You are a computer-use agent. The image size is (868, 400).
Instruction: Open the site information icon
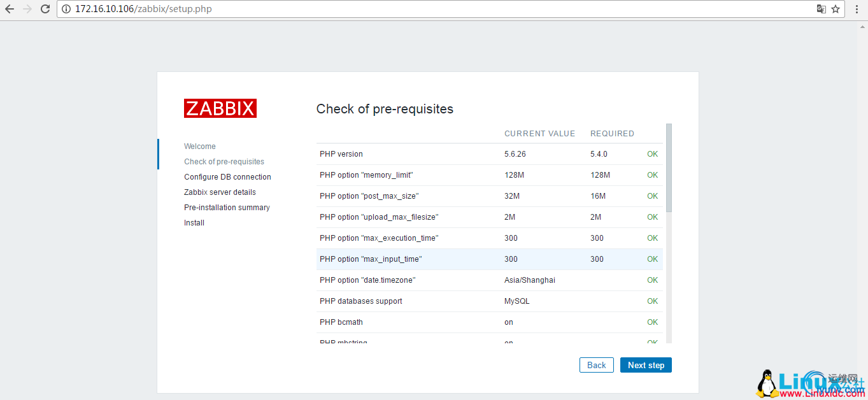[x=66, y=9]
